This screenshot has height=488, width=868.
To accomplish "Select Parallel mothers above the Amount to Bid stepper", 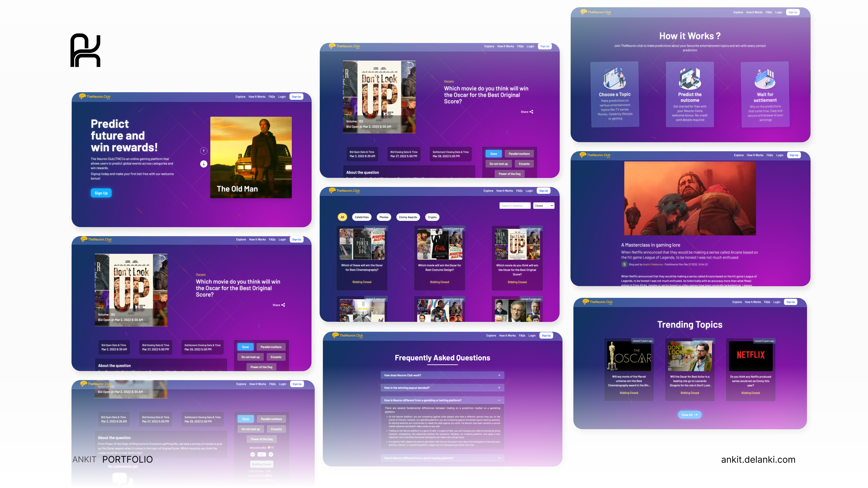I will 271,419.
